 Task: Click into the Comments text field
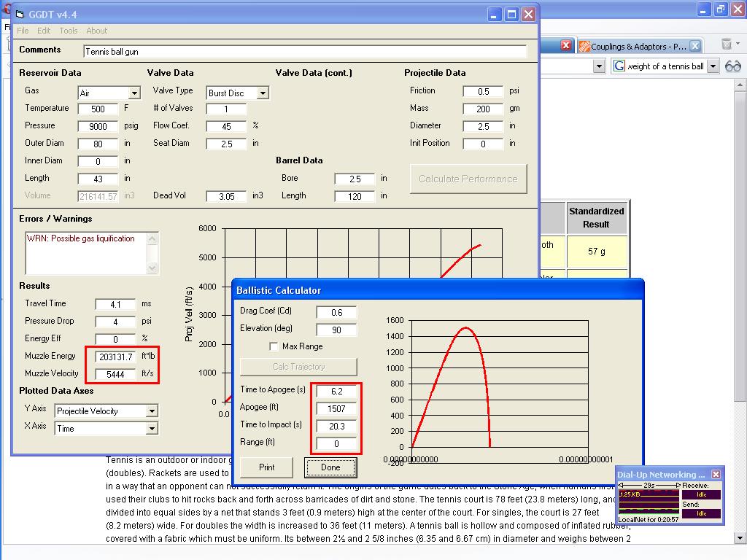coord(305,52)
